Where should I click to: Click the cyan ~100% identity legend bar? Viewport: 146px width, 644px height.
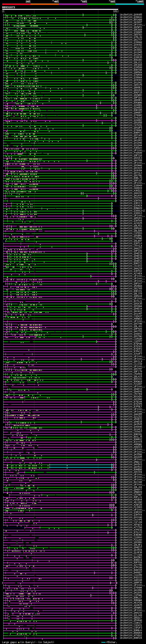(x=130, y=4)
